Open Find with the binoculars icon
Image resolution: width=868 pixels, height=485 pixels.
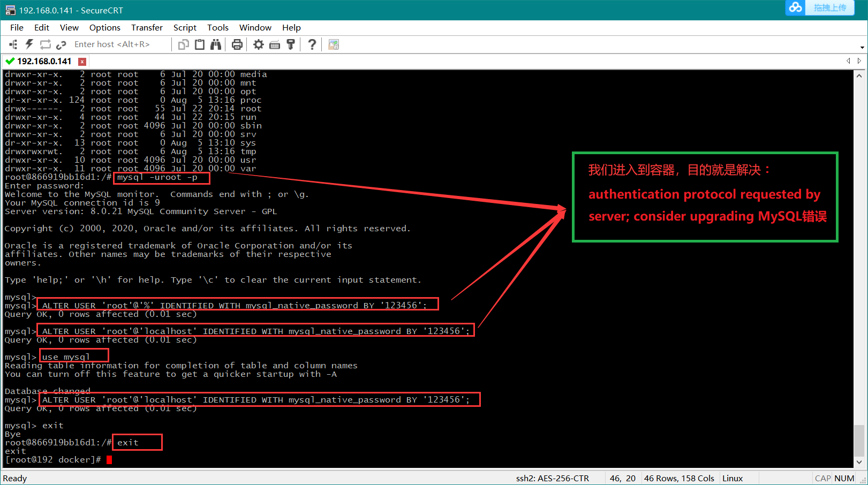tap(216, 44)
